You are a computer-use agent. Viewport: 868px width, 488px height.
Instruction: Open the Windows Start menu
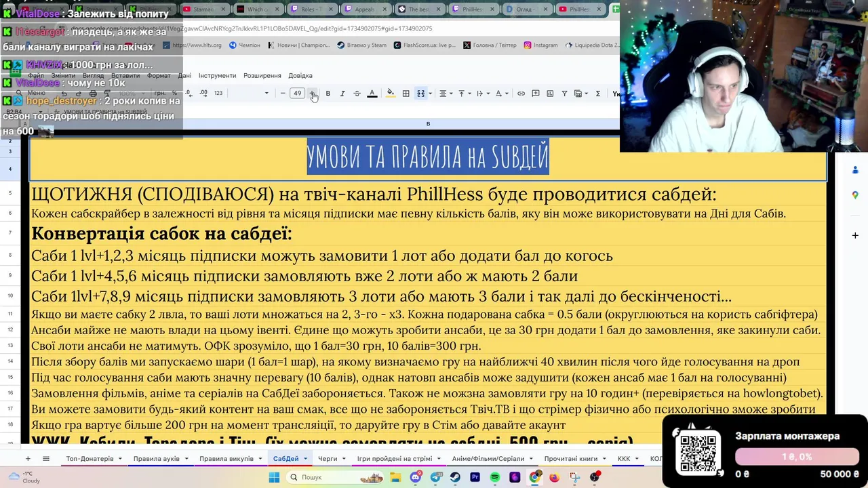[x=274, y=477]
